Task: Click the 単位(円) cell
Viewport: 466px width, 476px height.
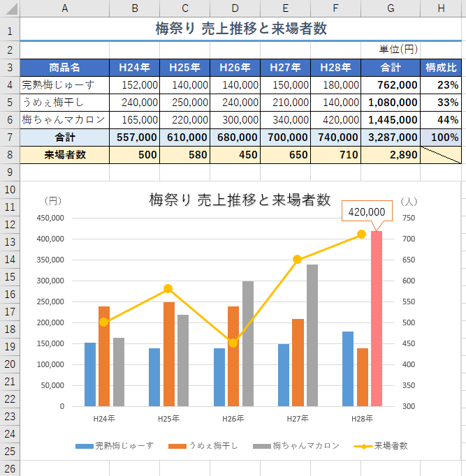Action: 391,50
